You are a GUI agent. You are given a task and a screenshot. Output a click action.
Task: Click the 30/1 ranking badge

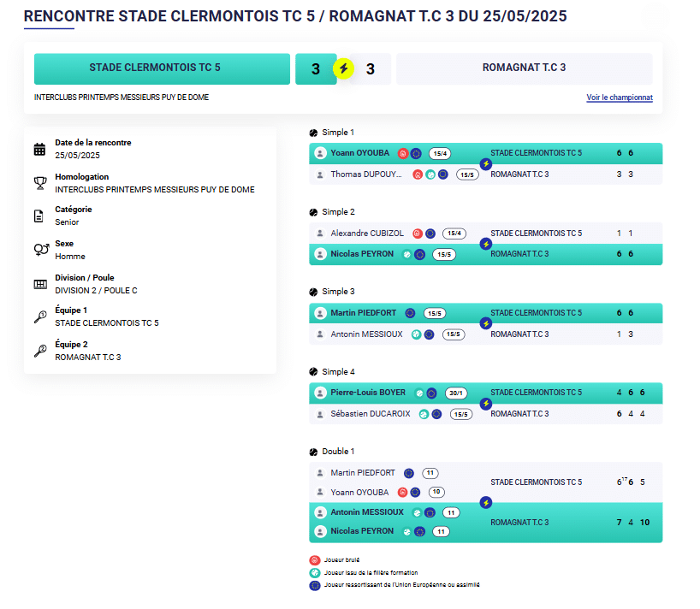[x=455, y=393]
